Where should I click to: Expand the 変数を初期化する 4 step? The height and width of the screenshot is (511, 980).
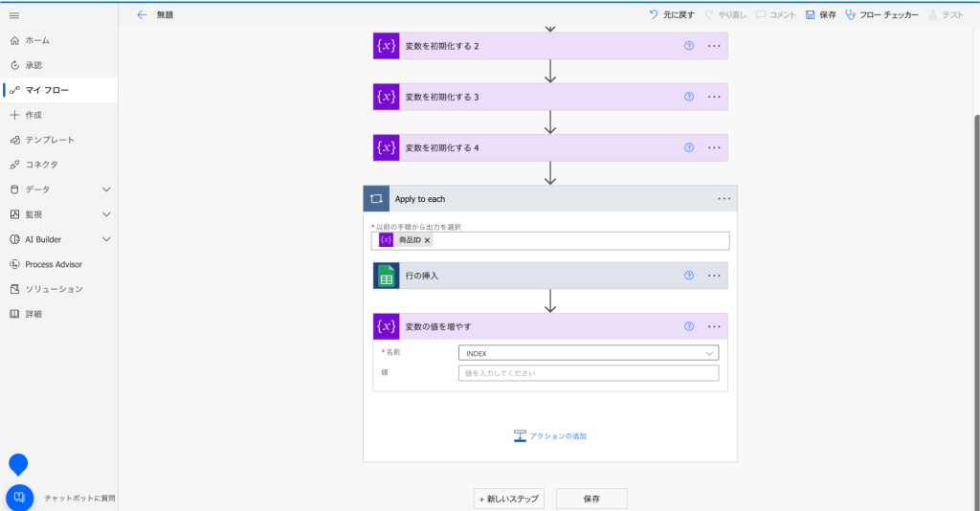550,148
